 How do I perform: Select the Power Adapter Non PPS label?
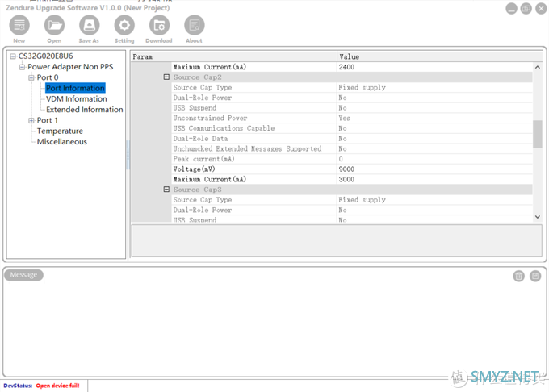70,67
